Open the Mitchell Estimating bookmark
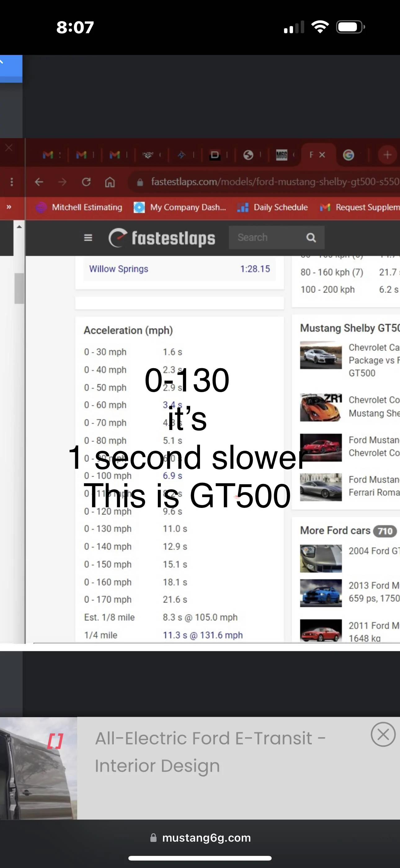Image resolution: width=400 pixels, height=868 pixels. click(x=79, y=207)
